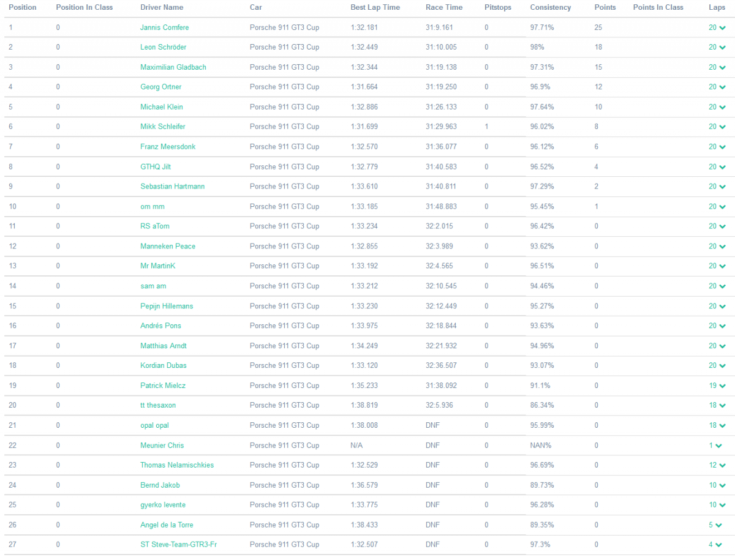This screenshot has height=560, width=735.
Task: Open Thomas Nelamischkies driver link
Action: point(177,465)
